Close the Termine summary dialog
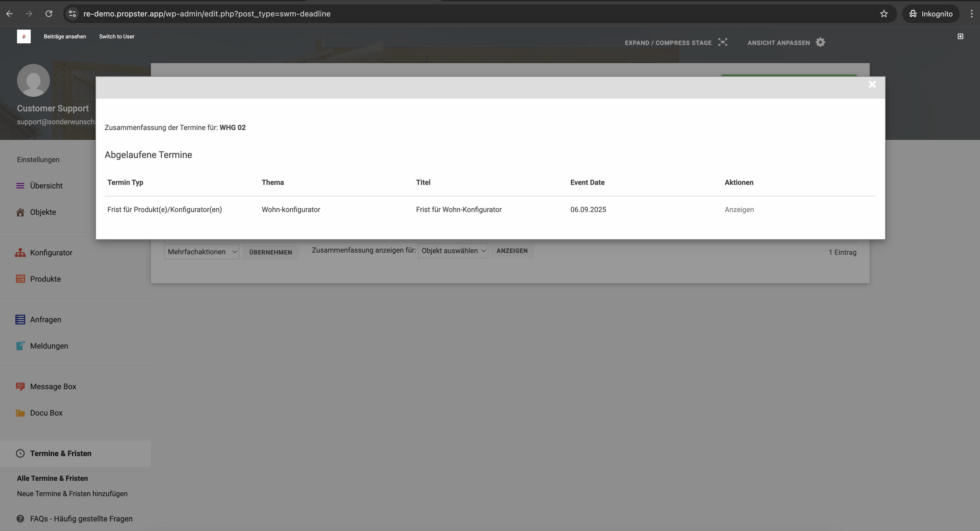 pos(872,84)
